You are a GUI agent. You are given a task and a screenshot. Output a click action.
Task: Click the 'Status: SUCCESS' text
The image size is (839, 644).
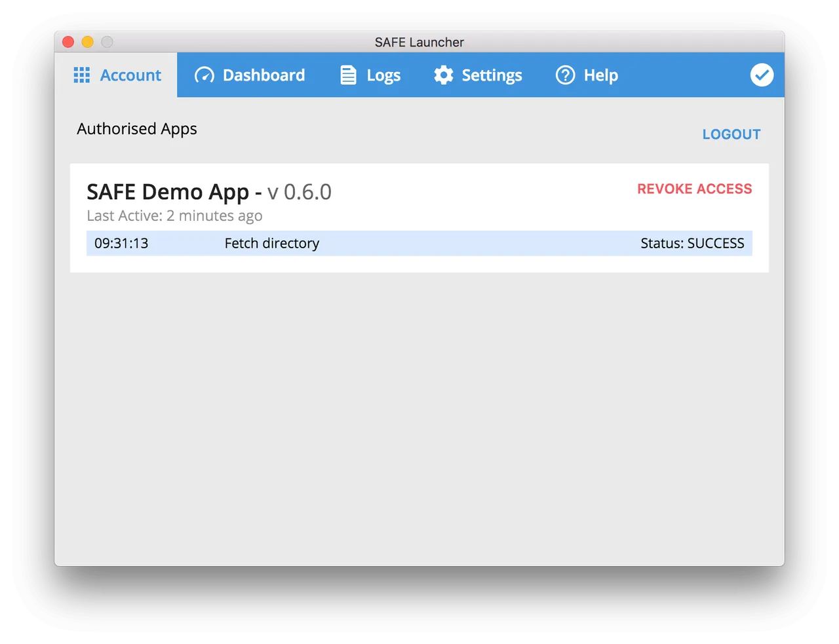pos(692,243)
